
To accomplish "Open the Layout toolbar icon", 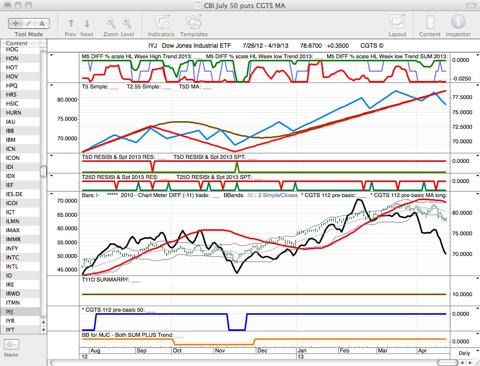I will pos(397,23).
